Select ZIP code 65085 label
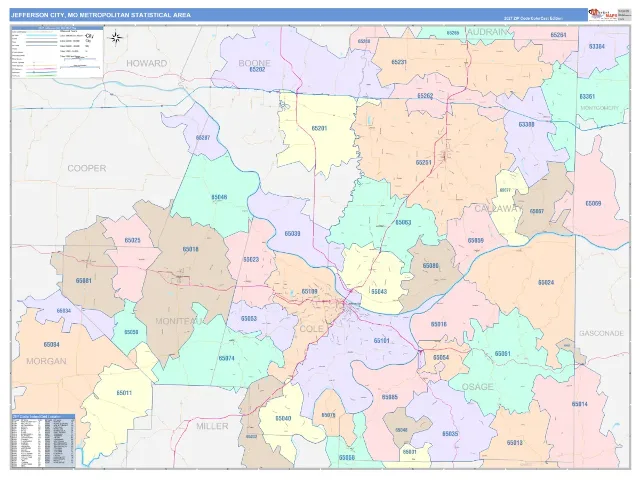640x480 pixels. [390, 397]
